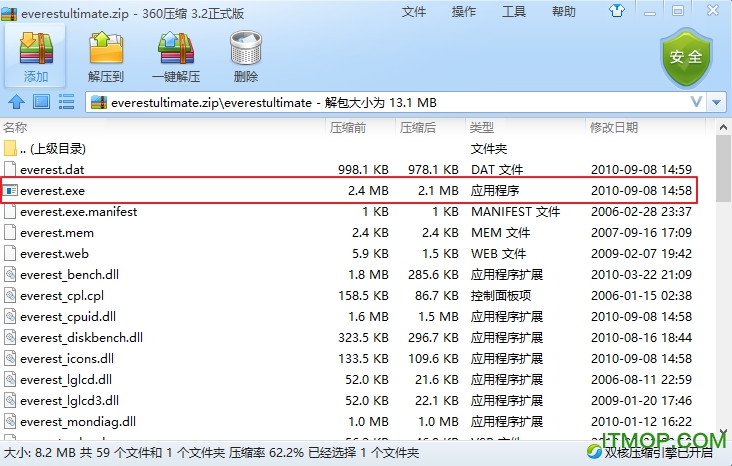732x466 pixels.
Task: Click the green security shield badge
Action: pos(686,57)
